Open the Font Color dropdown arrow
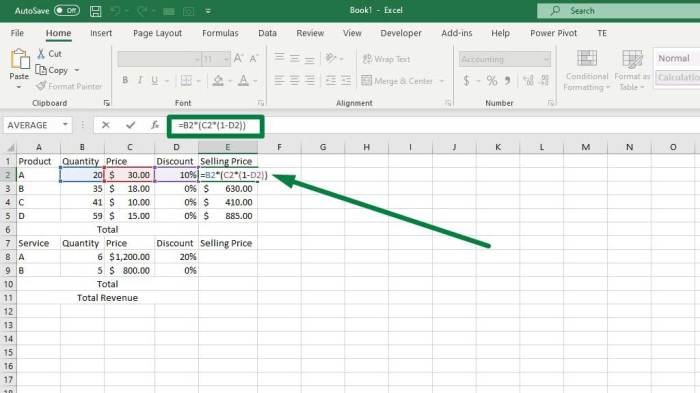This screenshot has width=700, height=393. (255, 81)
